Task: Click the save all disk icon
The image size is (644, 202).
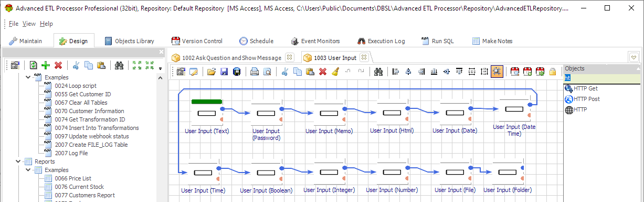Action: [x=237, y=72]
